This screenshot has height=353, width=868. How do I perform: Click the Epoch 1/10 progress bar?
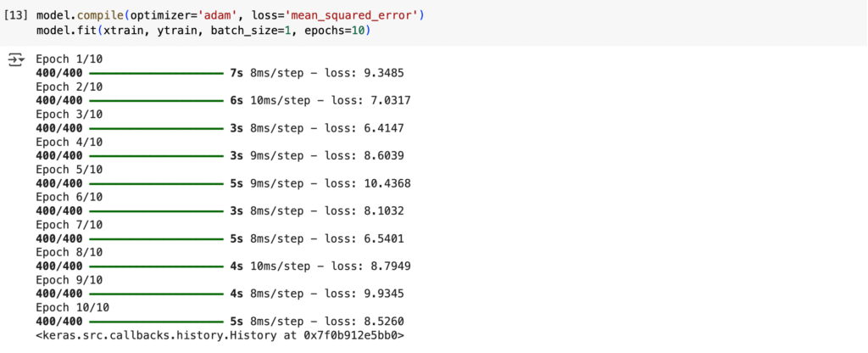[x=156, y=73]
